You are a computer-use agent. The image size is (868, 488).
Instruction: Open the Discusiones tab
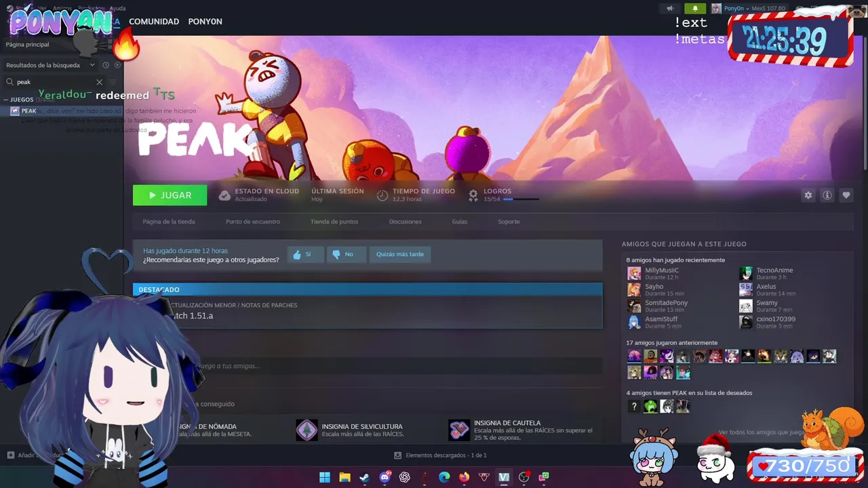[406, 222]
